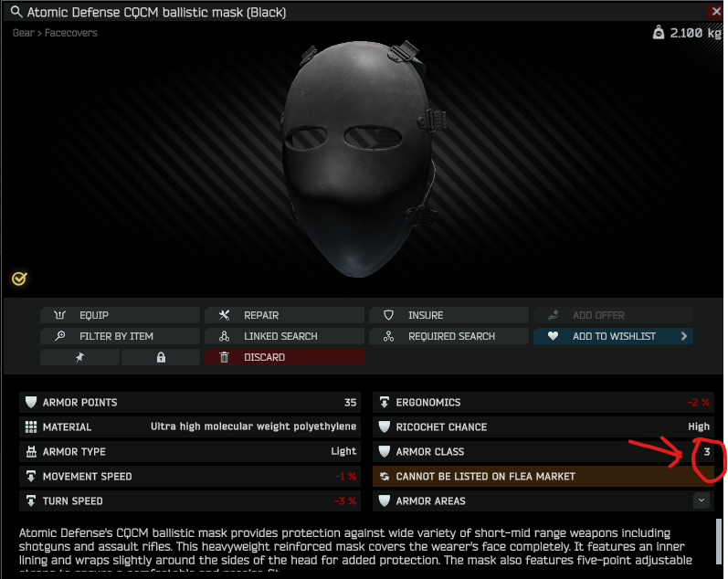The width and height of the screenshot is (728, 579).
Task: Run a Linked Search
Action: point(284,336)
